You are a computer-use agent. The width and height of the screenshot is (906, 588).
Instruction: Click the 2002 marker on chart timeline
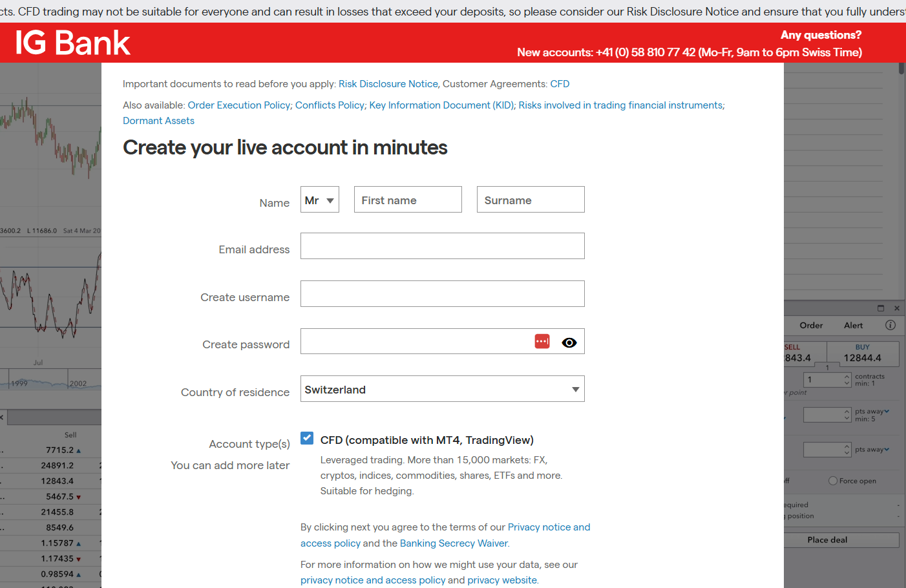click(x=78, y=383)
